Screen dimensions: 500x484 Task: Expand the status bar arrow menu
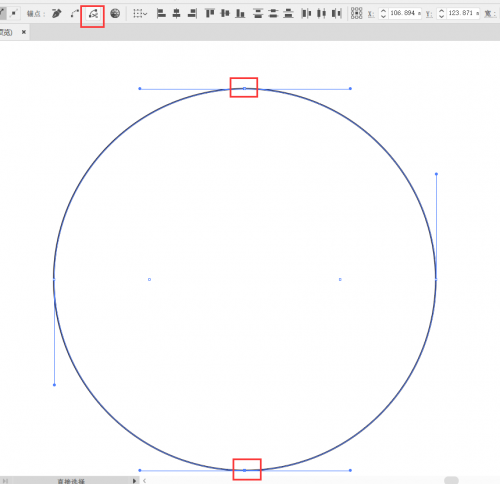click(x=134, y=481)
